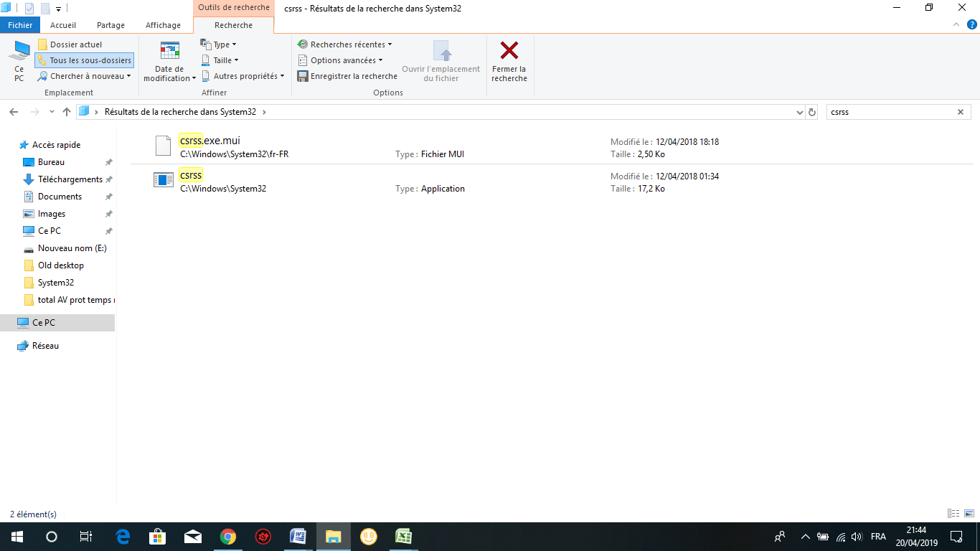Viewport: 980px width, 551px height.
Task: Open Explorer help question mark
Action: pos(972,24)
